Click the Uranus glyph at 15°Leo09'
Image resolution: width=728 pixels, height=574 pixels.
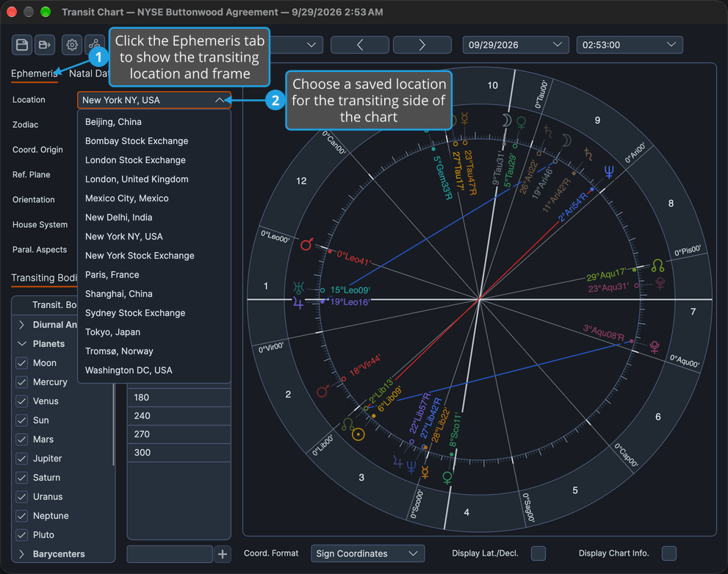tap(298, 288)
